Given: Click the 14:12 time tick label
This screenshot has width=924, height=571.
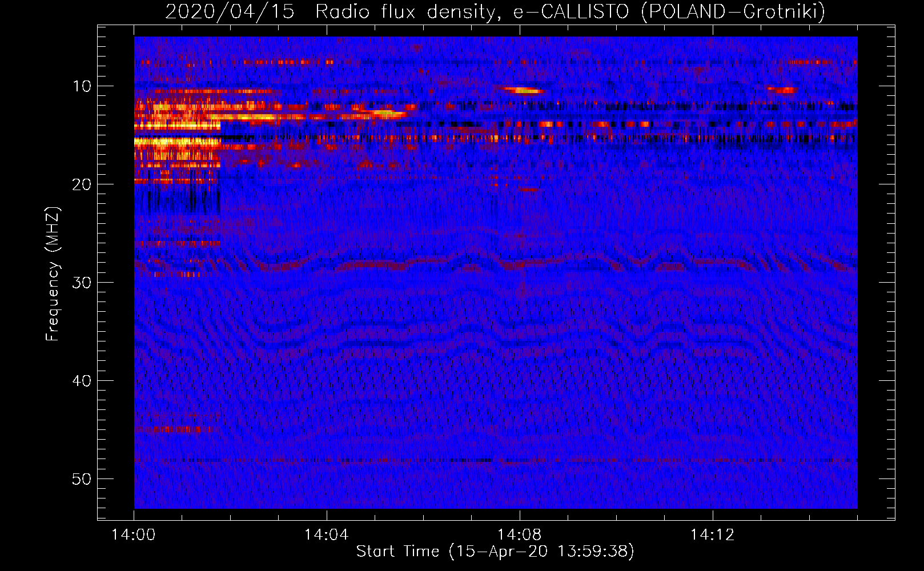Looking at the screenshot, I should pos(712,535).
